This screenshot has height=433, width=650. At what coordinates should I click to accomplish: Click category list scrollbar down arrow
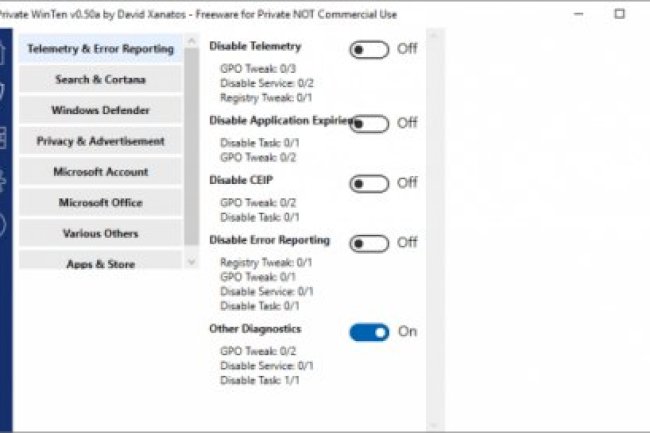[x=192, y=260]
